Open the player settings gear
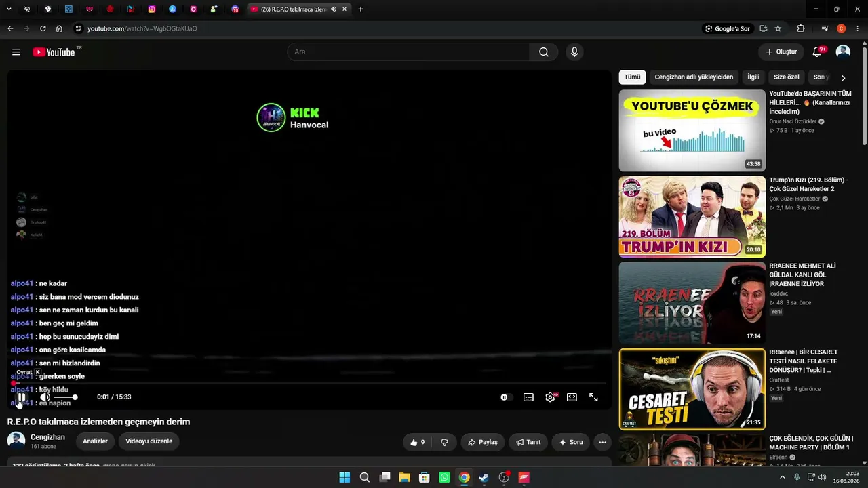 pyautogui.click(x=550, y=397)
